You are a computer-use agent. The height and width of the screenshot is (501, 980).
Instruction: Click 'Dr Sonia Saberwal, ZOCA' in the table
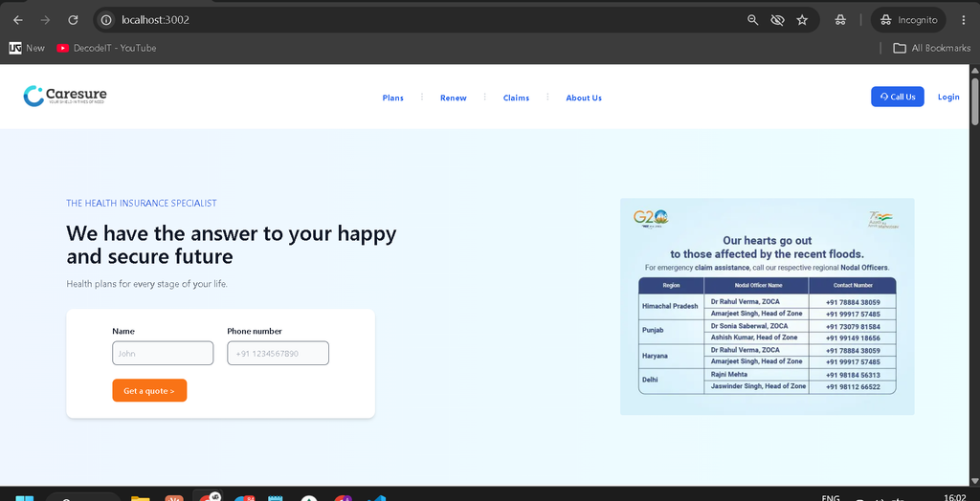pyautogui.click(x=748, y=326)
